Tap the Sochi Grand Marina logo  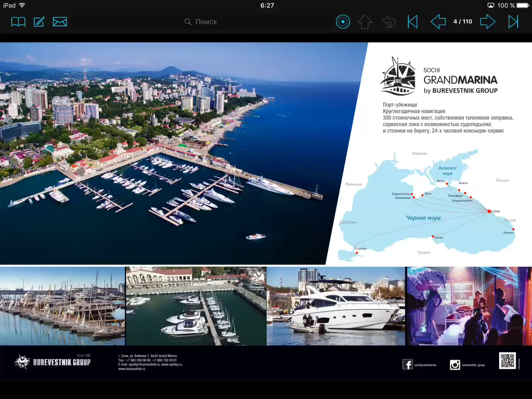click(x=439, y=77)
